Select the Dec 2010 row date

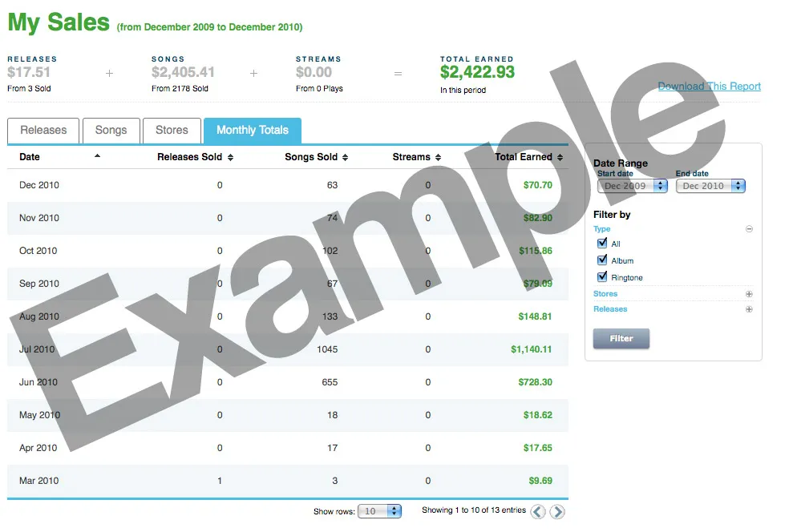coord(39,185)
